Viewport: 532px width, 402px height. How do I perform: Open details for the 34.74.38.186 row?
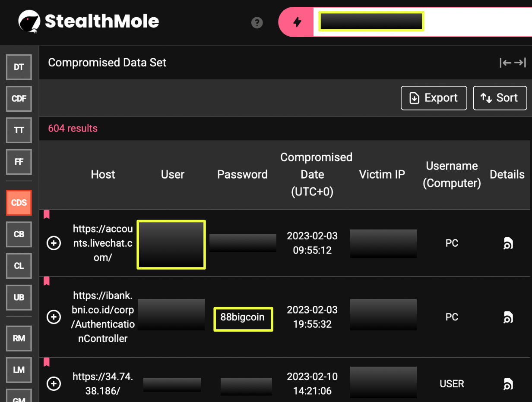508,383
